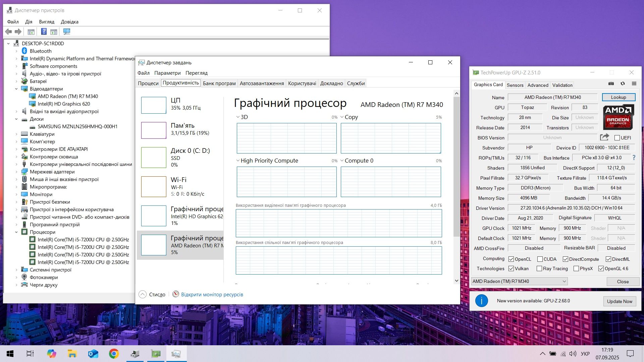
Task: Open the Вигляд menu in Device Manager
Action: pyautogui.click(x=47, y=22)
